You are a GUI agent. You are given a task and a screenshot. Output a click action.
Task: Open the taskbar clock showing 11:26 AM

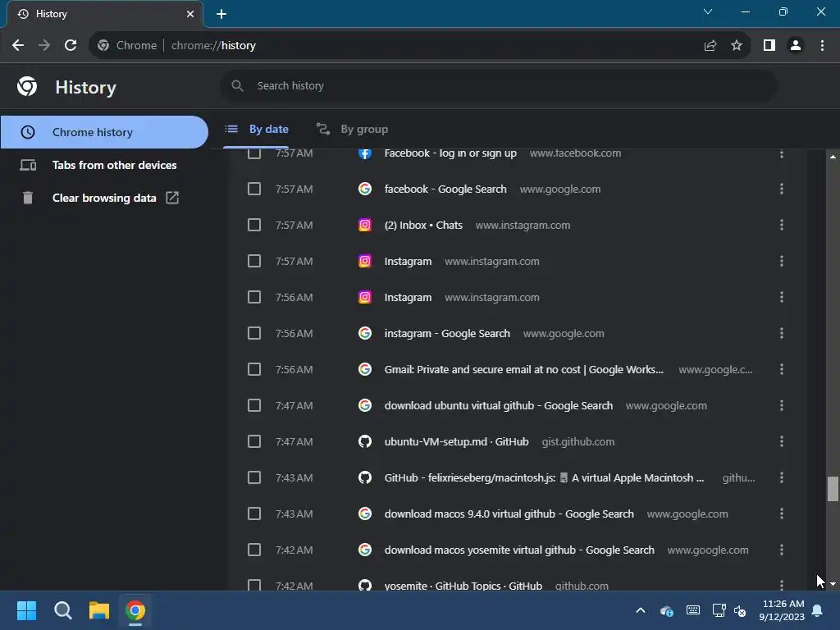click(782, 610)
